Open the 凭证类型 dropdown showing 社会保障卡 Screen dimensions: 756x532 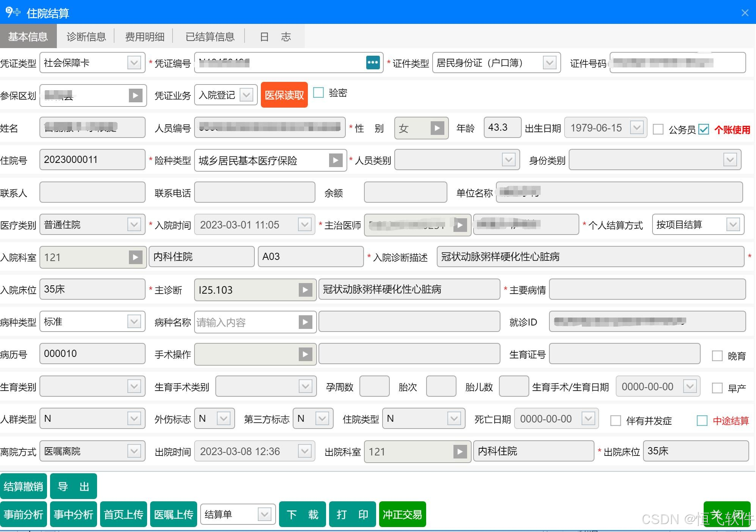134,63
